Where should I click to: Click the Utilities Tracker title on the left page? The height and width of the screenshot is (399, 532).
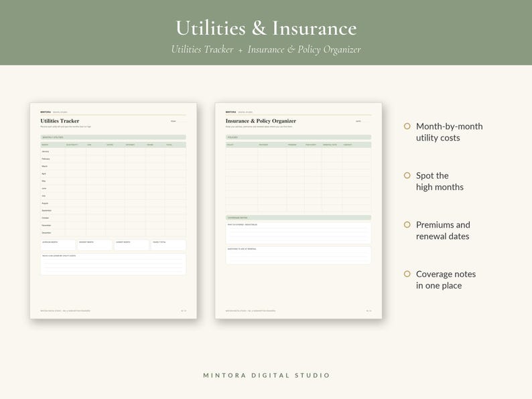point(60,121)
